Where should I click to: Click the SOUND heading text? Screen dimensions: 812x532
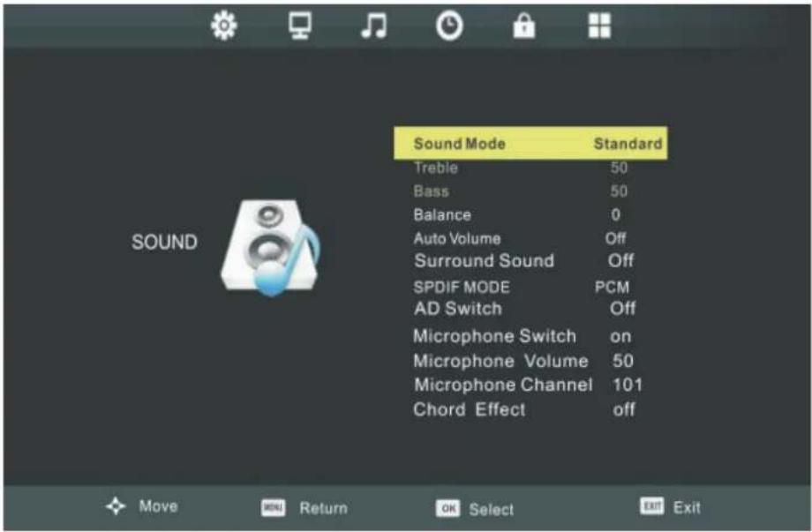click(164, 243)
